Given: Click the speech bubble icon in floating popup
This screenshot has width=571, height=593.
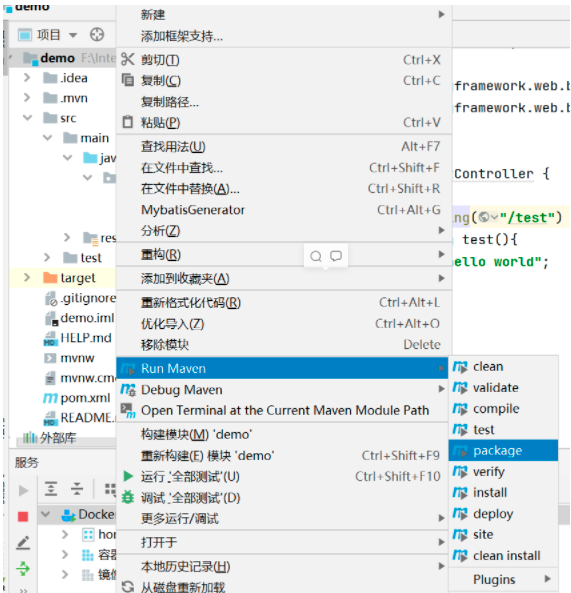Looking at the screenshot, I should (x=336, y=256).
